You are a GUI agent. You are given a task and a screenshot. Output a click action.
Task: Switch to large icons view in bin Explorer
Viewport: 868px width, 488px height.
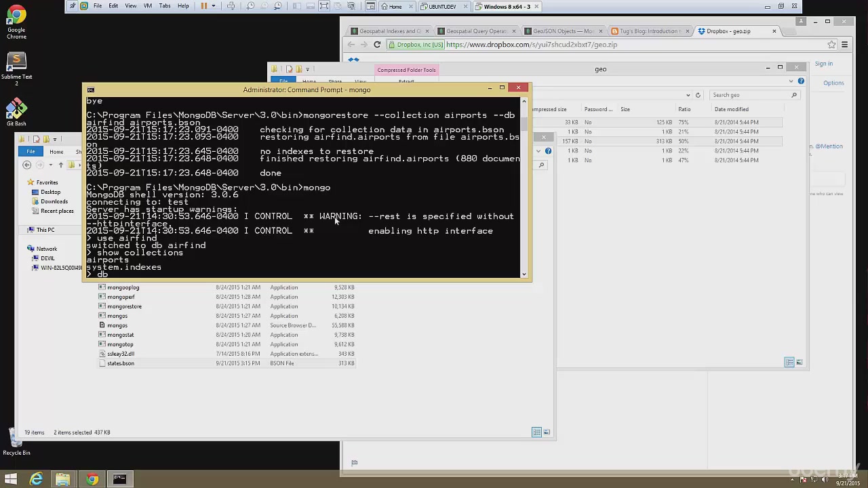547,432
